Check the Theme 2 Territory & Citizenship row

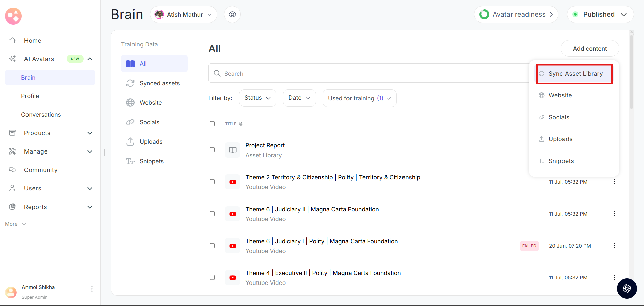pyautogui.click(x=212, y=182)
